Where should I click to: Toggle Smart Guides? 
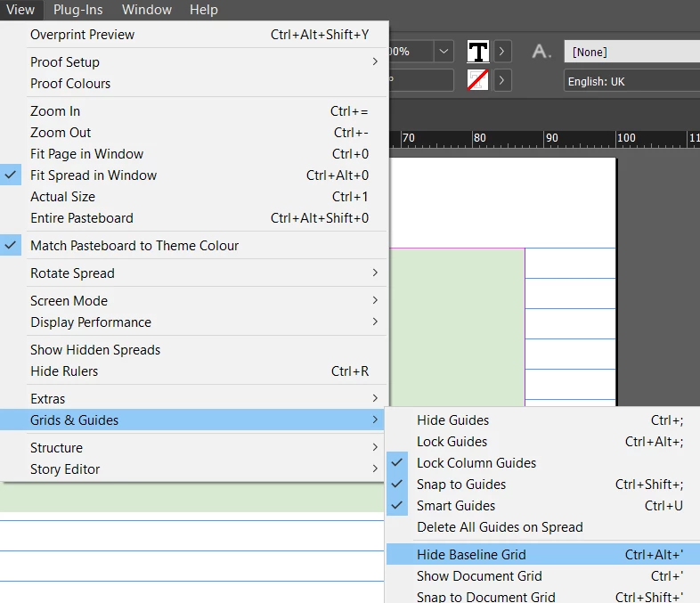tap(543, 505)
